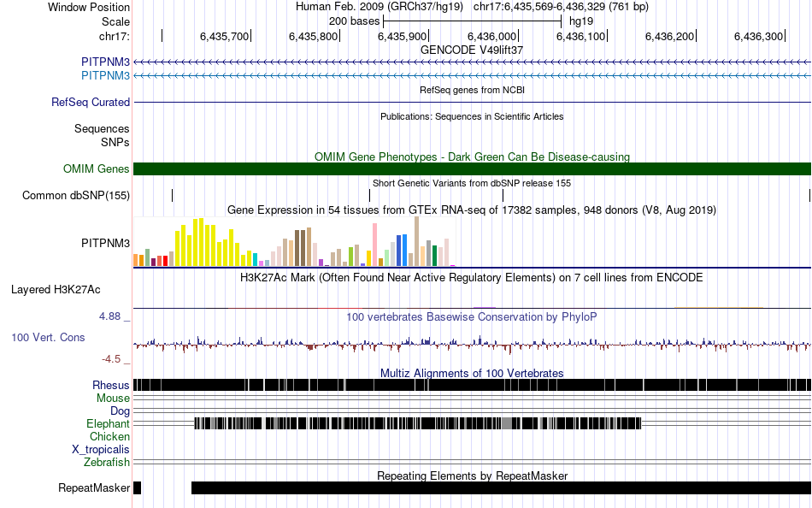This screenshot has height=508, width=812.
Task: Click the 6,436,000 coordinate on ruler
Action: [x=492, y=36]
